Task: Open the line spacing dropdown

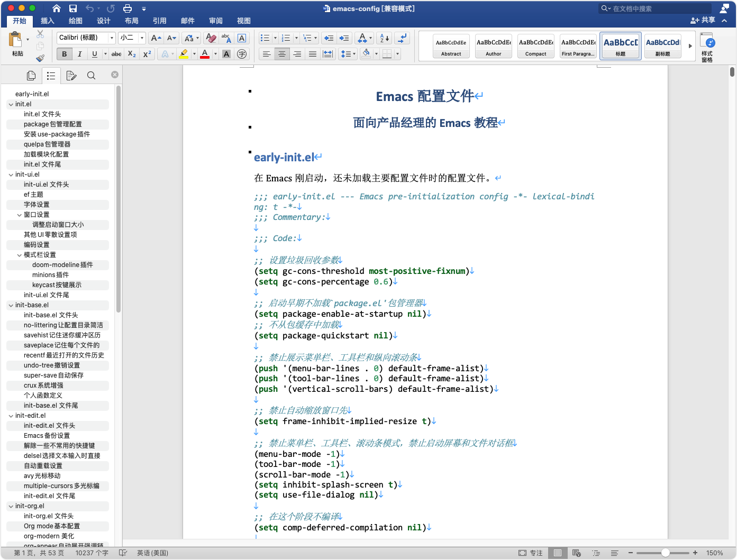Action: coord(348,54)
